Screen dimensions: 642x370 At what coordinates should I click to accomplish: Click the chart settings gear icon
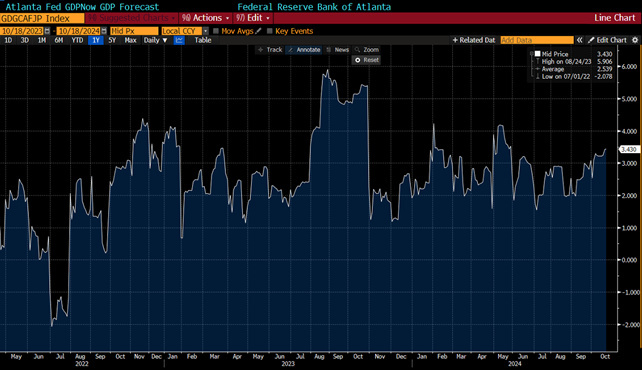(635, 40)
